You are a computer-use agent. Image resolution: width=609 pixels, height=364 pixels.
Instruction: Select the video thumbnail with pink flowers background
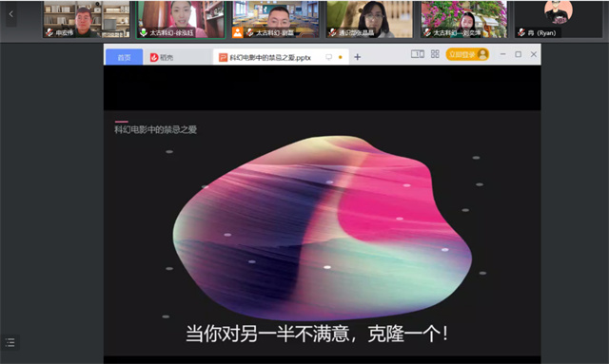(463, 19)
